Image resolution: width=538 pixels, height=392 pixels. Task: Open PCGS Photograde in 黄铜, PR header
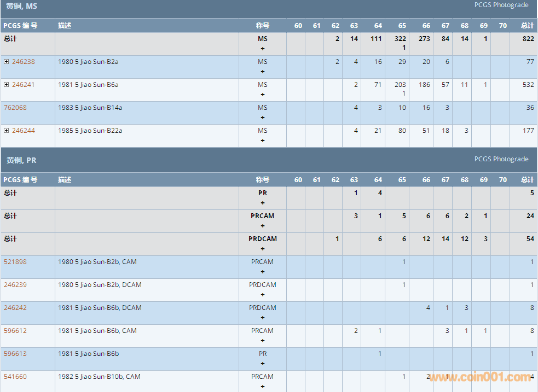click(x=501, y=159)
